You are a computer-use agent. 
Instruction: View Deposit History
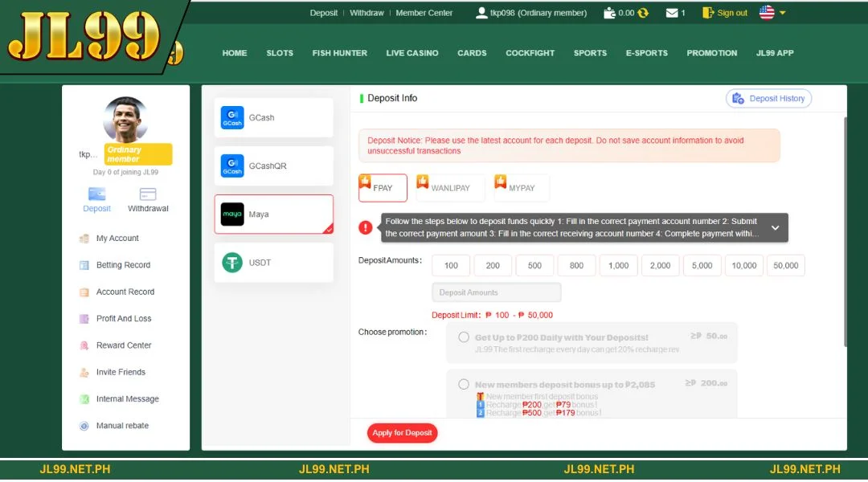click(769, 97)
